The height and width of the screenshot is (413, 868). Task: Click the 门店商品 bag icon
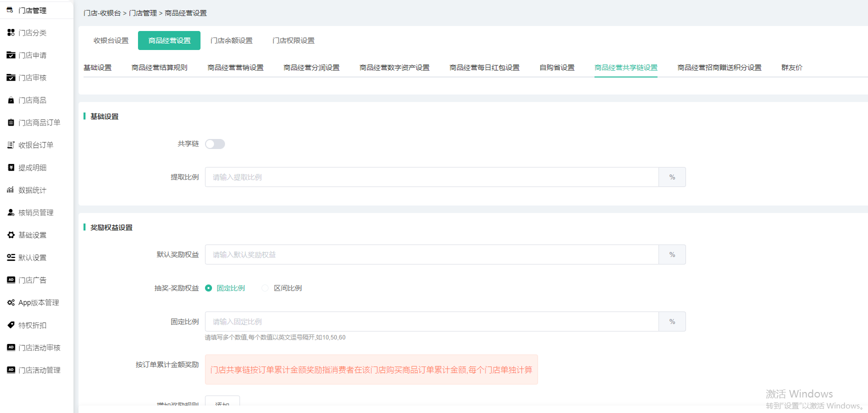click(11, 100)
